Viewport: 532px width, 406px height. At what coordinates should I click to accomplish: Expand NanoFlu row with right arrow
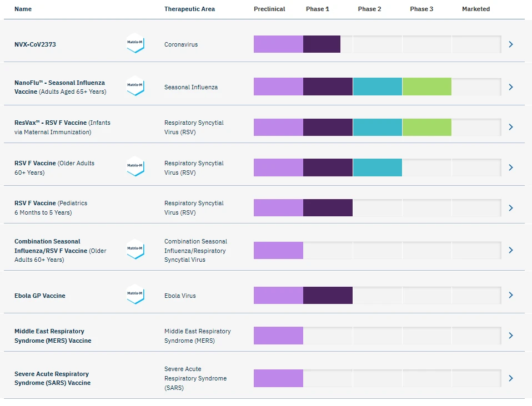click(511, 87)
